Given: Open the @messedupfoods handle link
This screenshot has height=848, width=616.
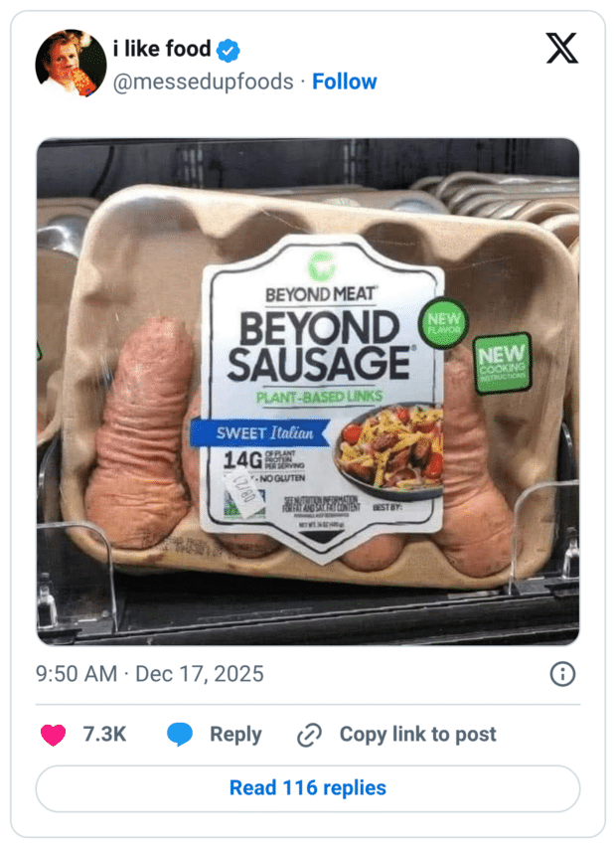Looking at the screenshot, I should [x=203, y=82].
